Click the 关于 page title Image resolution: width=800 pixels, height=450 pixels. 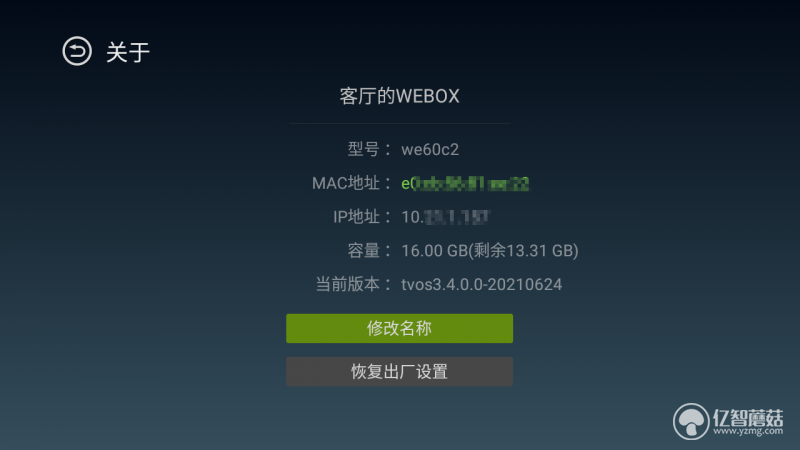[128, 52]
